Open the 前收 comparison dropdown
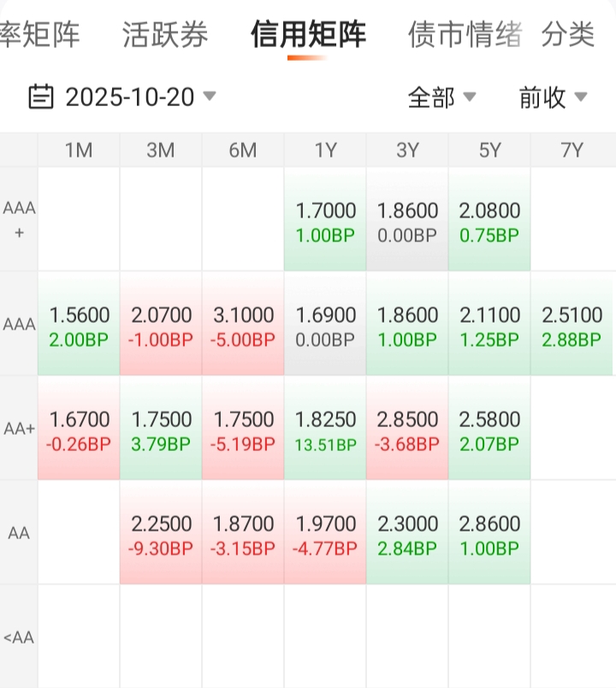The width and height of the screenshot is (616, 688). 553,98
